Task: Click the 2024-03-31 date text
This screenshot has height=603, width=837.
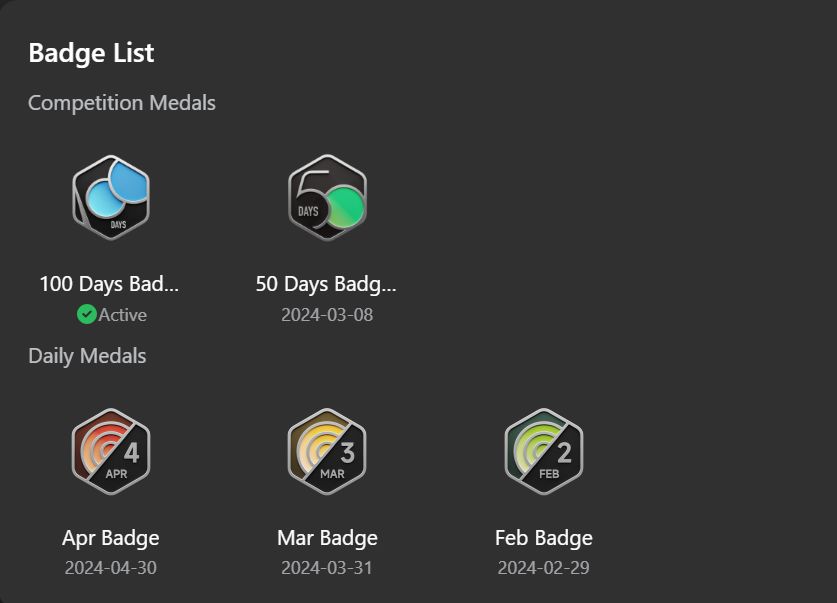Action: click(327, 568)
